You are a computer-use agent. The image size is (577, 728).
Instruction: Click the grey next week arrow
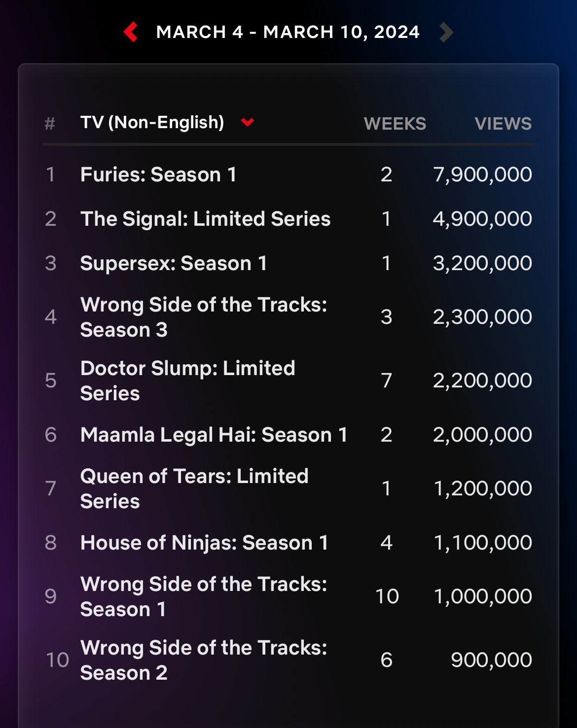tap(446, 33)
